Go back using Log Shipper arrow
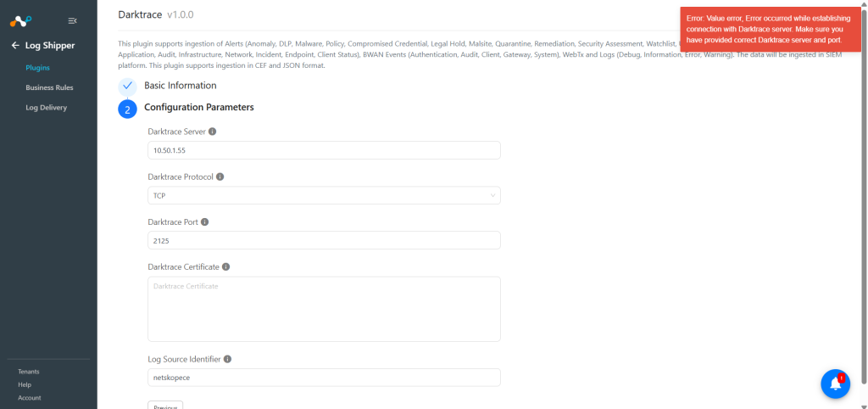 tap(15, 46)
